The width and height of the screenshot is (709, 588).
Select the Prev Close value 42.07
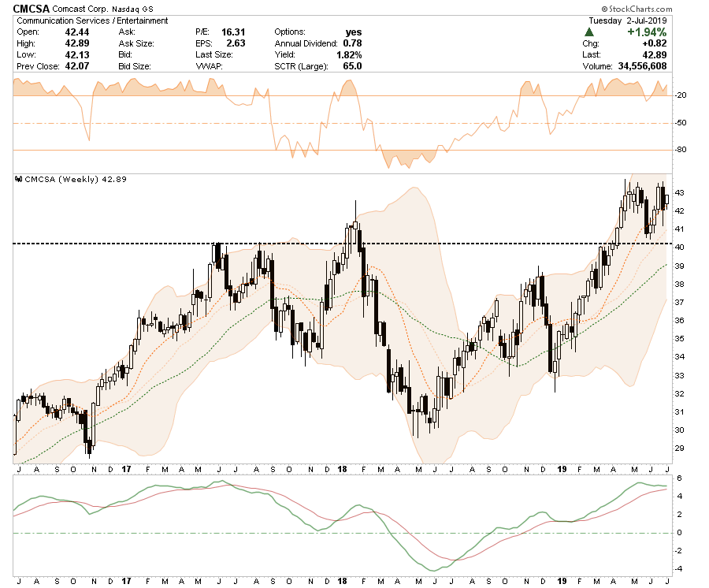pos(77,66)
